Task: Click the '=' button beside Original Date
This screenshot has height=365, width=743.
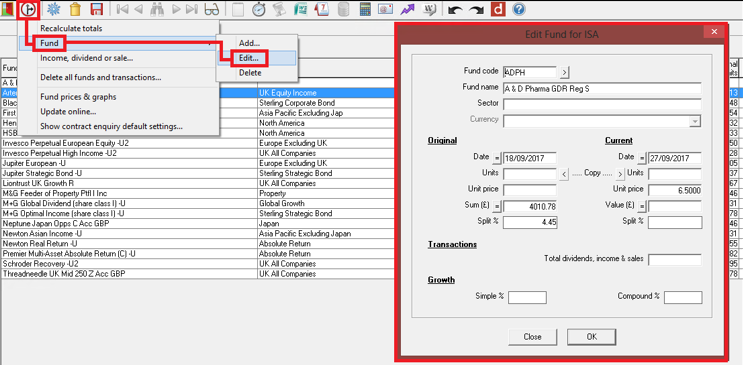Action: (x=497, y=158)
